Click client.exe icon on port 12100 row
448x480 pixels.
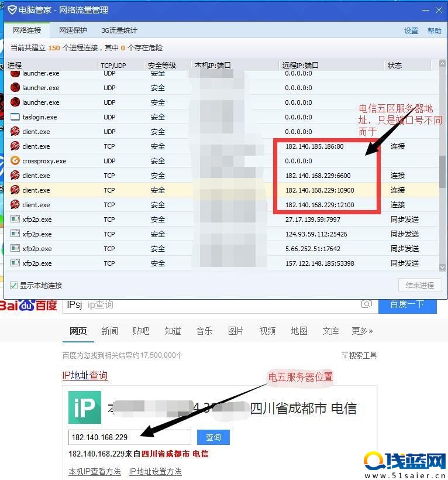coord(15,204)
